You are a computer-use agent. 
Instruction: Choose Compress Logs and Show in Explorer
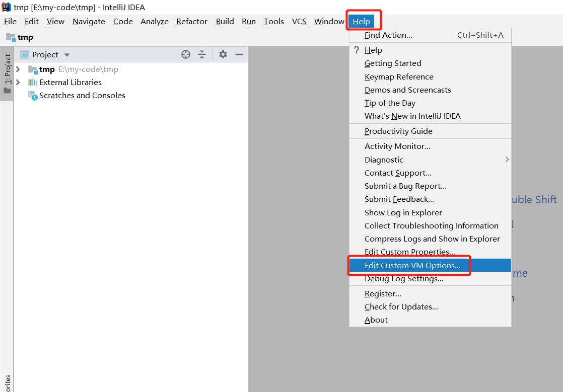coord(430,239)
